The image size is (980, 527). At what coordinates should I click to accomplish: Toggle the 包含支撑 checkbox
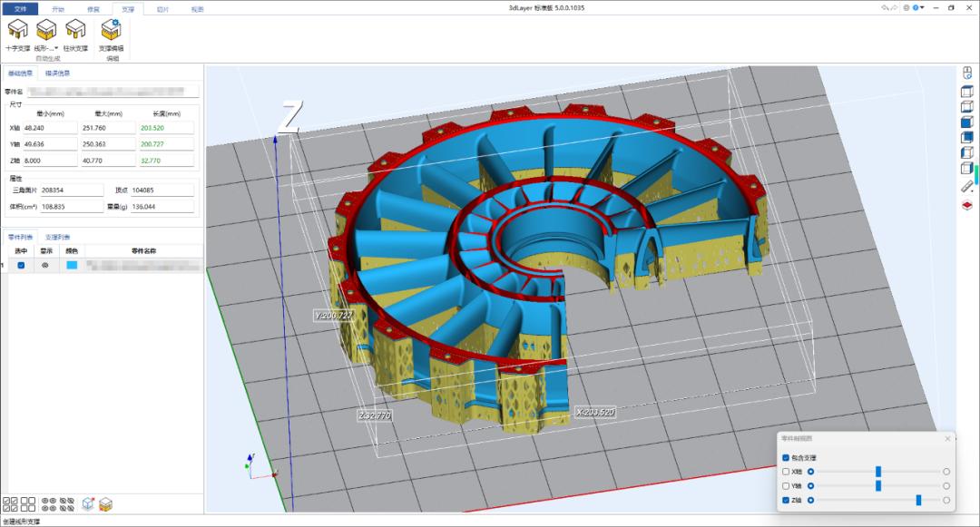(786, 458)
